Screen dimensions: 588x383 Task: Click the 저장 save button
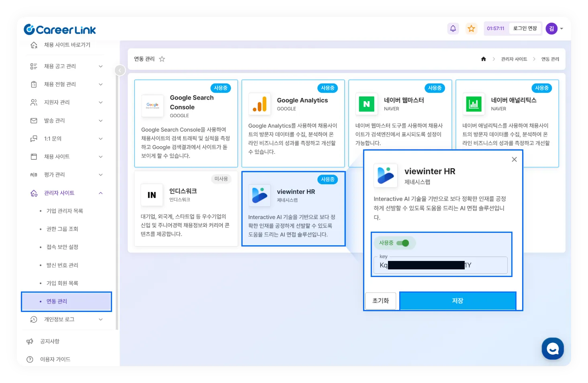[458, 301]
